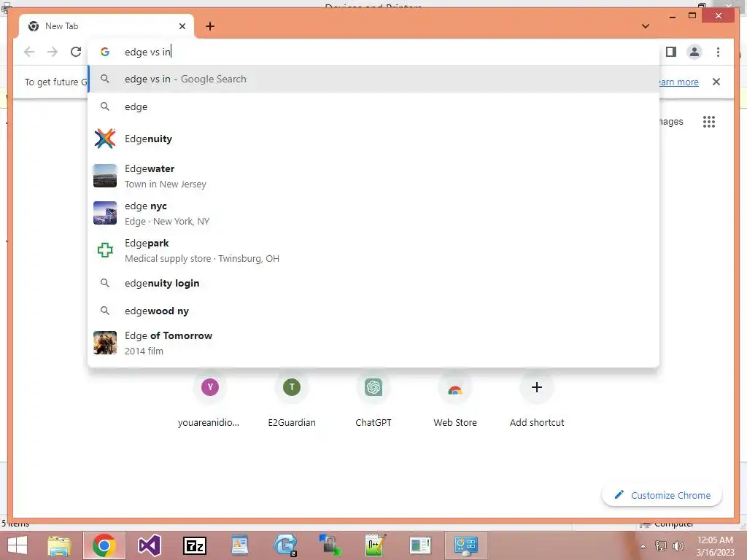
Task: Launch Visual Studio from the taskbar
Action: [149, 545]
